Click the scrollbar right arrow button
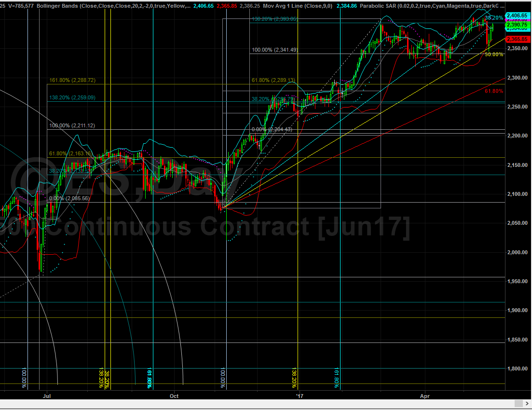Image resolution: width=532 pixels, height=410 pixels. point(527,403)
